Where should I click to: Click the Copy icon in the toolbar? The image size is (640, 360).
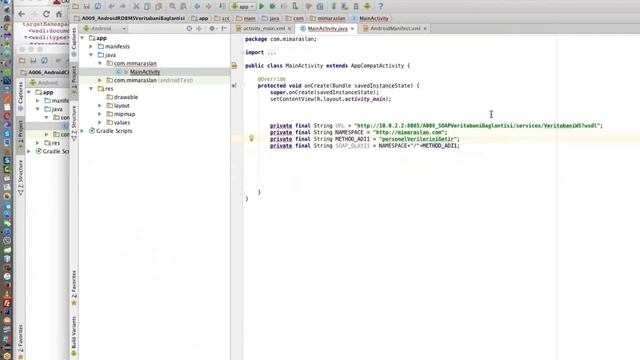coord(147,6)
